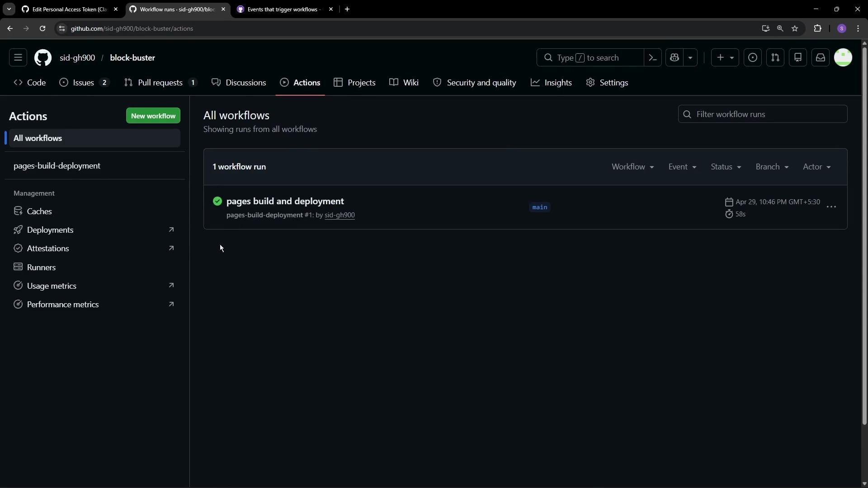Click the address bar URL
Image resolution: width=868 pixels, height=488 pixels.
[132, 28]
